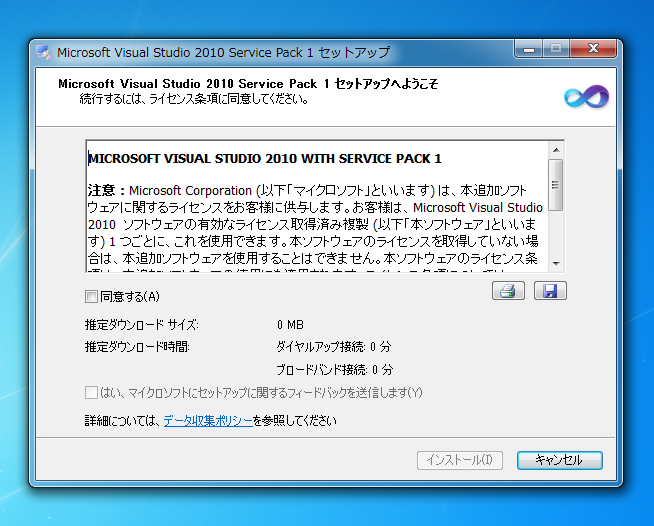Click the print license terms icon
Viewport: 654px width, 526px height.
point(508,291)
